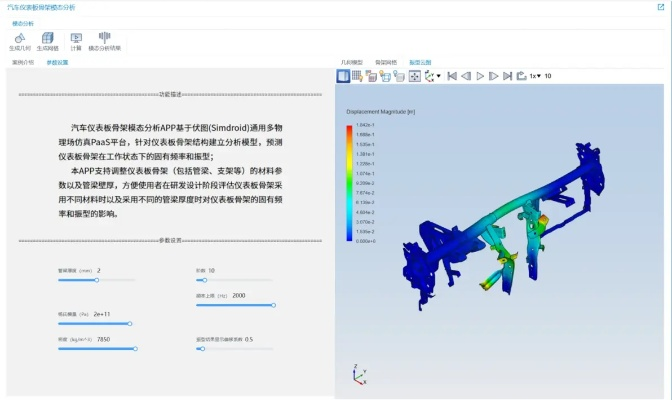Switch to the 骨架网格 (frame mesh) view tab

[386, 63]
